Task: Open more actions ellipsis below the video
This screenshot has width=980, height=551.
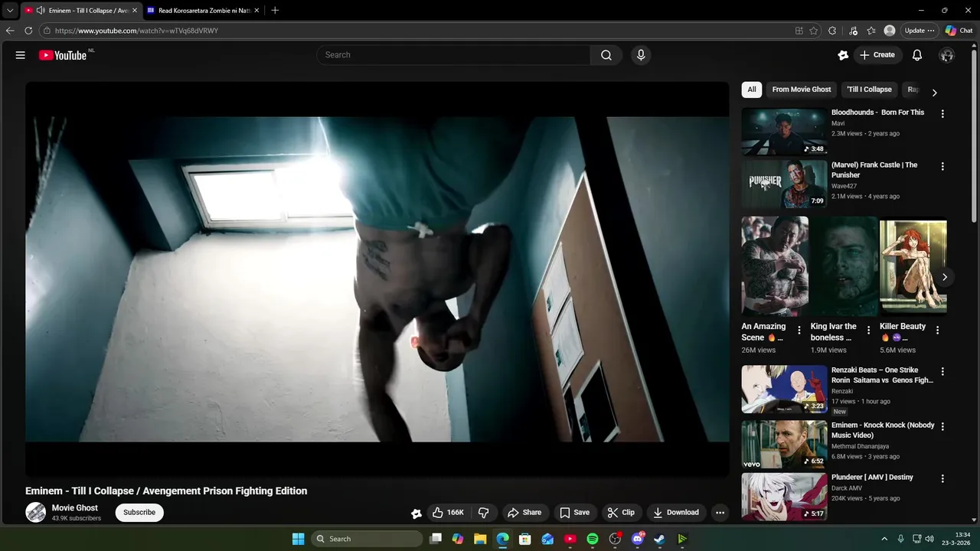Action: (720, 513)
